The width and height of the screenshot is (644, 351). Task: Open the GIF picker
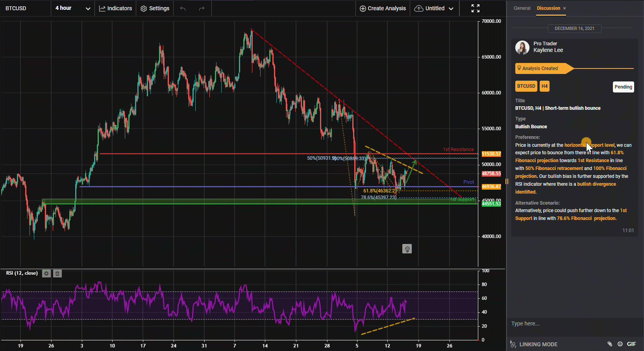631,344
